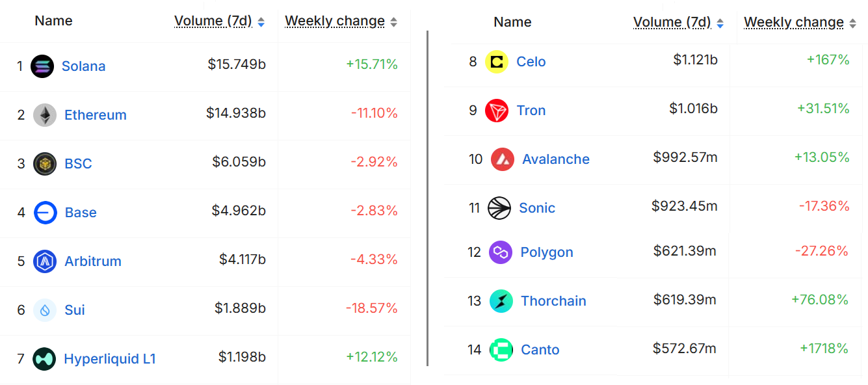Click the Hyperliquid L1 logo icon

click(x=44, y=359)
